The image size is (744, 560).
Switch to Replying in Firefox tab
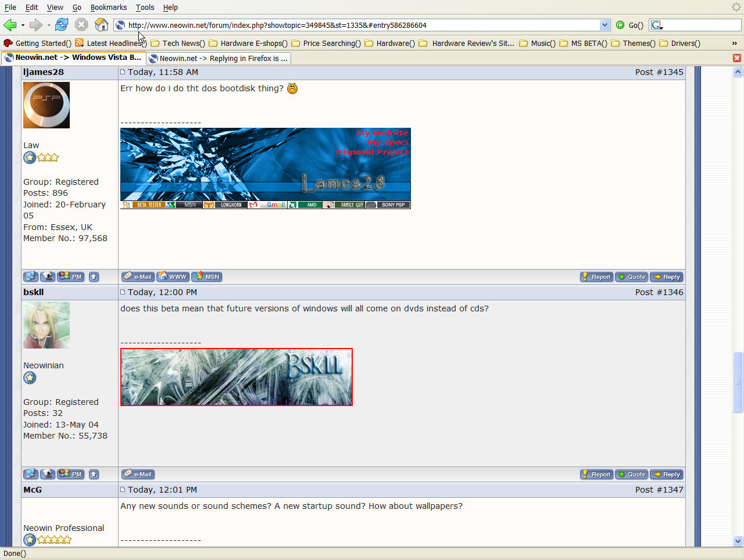(x=218, y=58)
